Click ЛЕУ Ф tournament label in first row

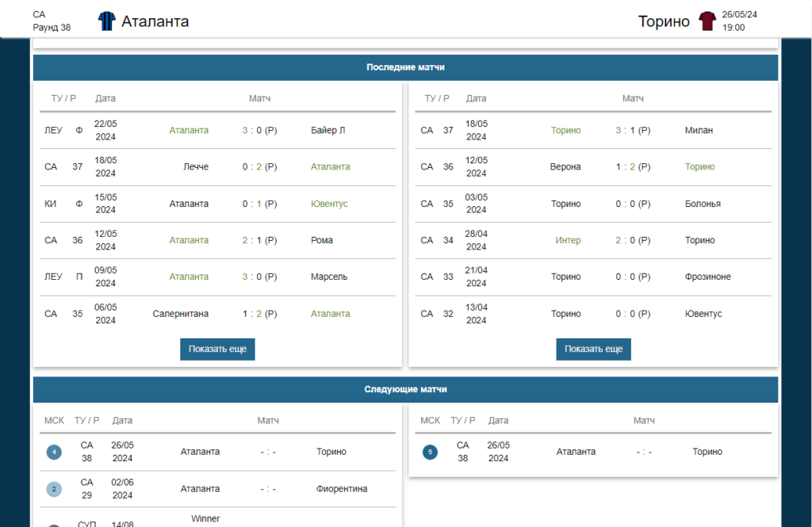point(63,131)
